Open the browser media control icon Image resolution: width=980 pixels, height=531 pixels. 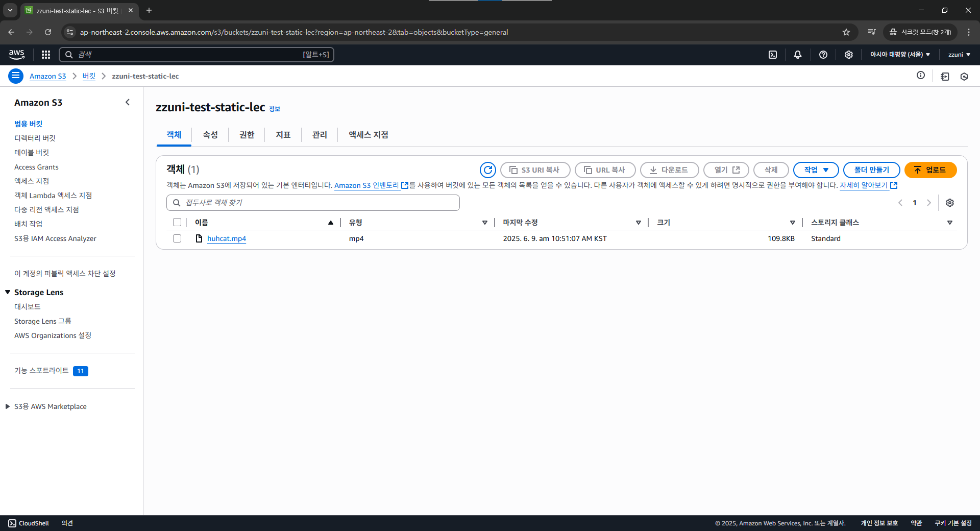click(x=872, y=32)
